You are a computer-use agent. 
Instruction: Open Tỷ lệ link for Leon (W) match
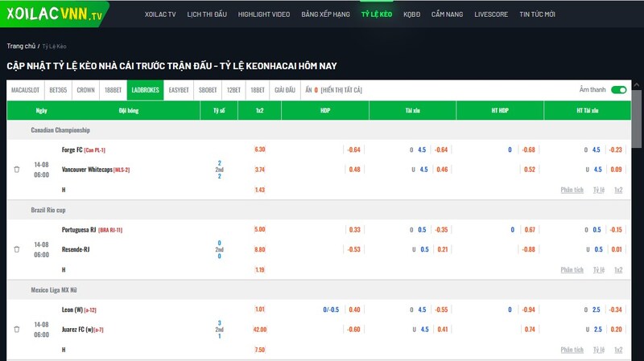(599, 350)
